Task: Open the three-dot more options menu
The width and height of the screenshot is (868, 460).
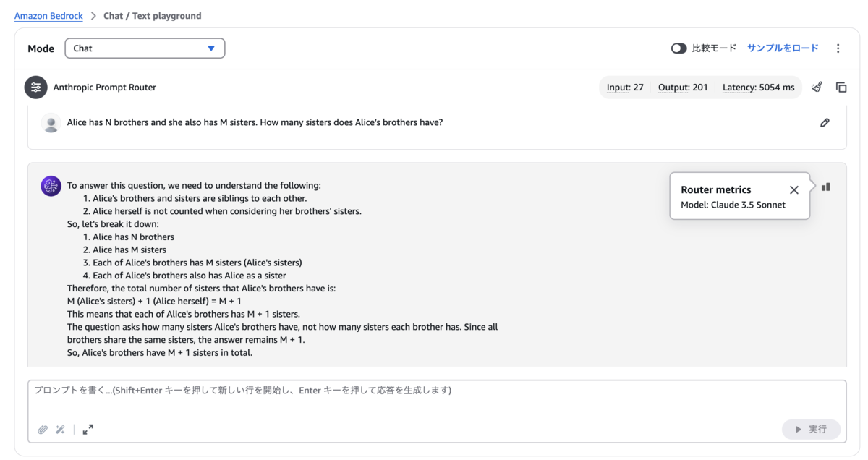Action: (x=838, y=48)
